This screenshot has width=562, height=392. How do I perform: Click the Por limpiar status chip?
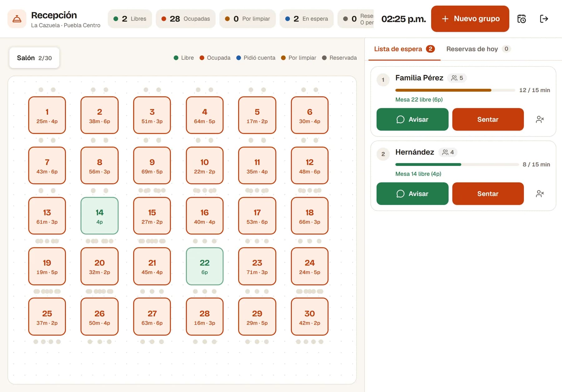[247, 19]
